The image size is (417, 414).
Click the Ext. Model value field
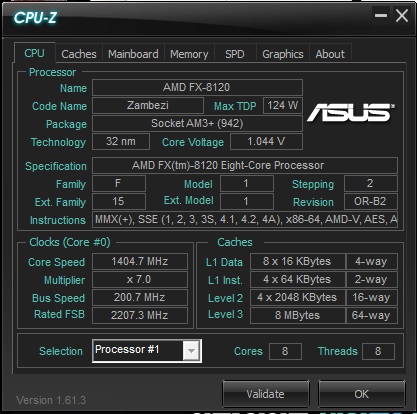(247, 201)
